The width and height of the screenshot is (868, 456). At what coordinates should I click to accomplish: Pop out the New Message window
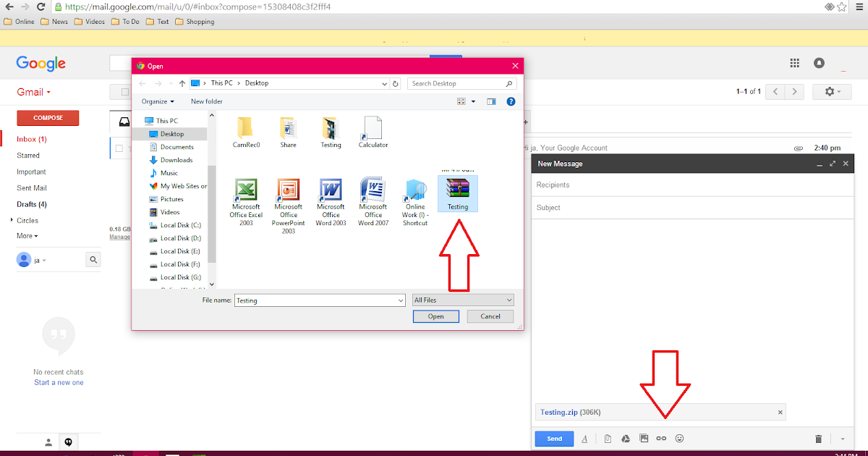(x=833, y=164)
